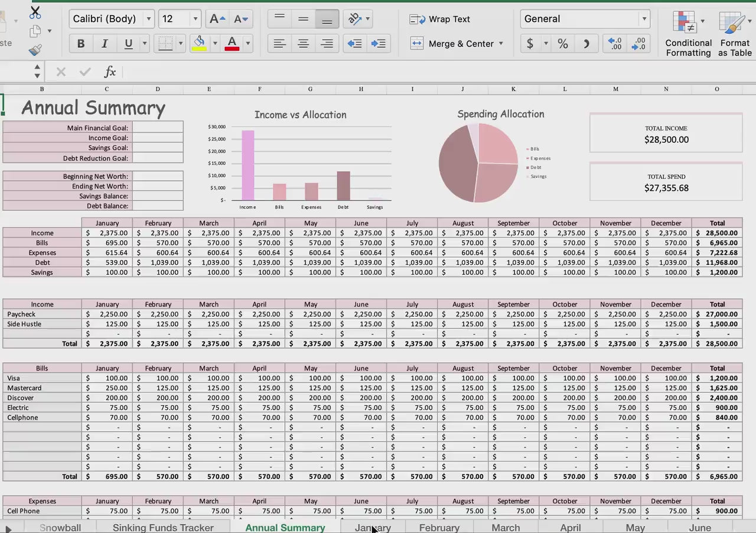
Task: Decrease decimal places
Action: [638, 43]
